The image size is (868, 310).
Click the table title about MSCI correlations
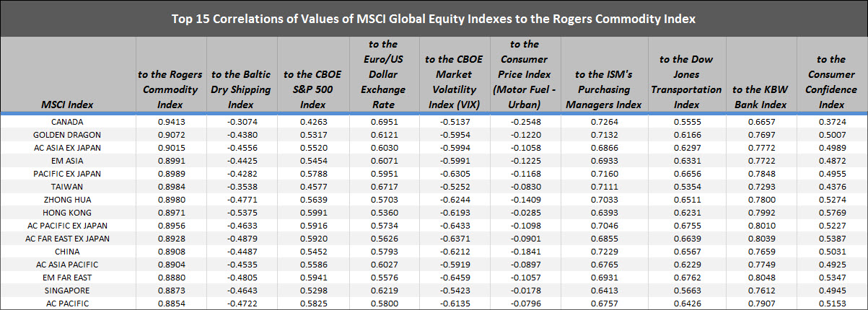tap(434, 19)
